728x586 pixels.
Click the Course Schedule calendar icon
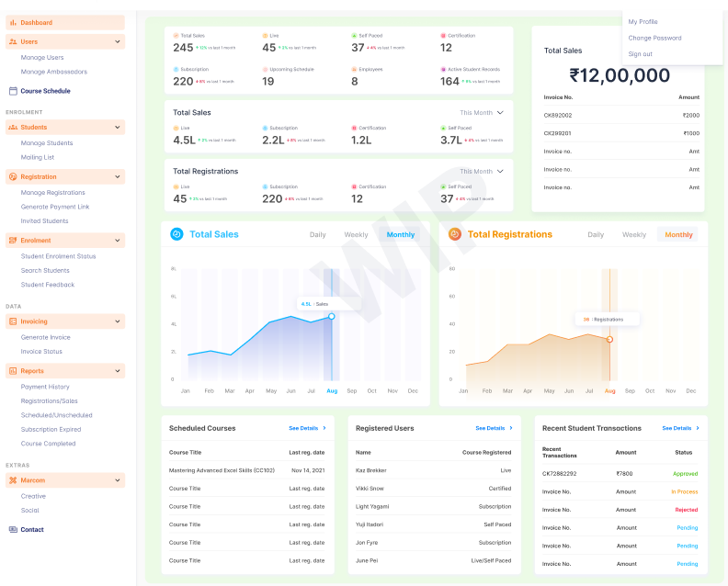coord(13,91)
